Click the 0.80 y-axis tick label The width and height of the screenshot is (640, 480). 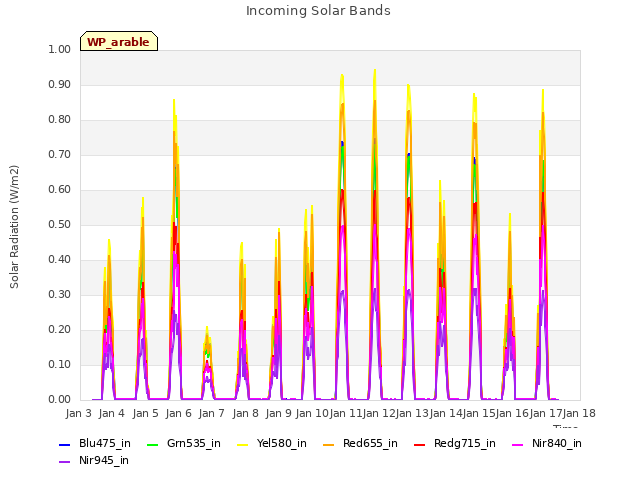point(60,120)
